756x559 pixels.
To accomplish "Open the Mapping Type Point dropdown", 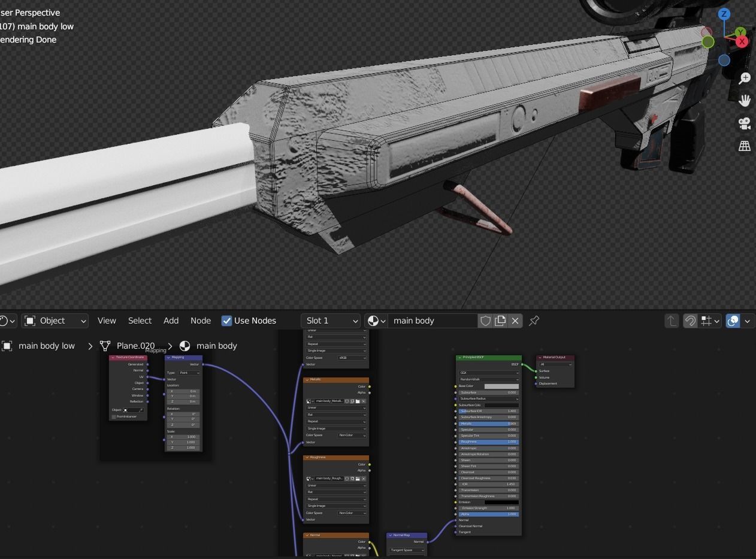I will (189, 373).
